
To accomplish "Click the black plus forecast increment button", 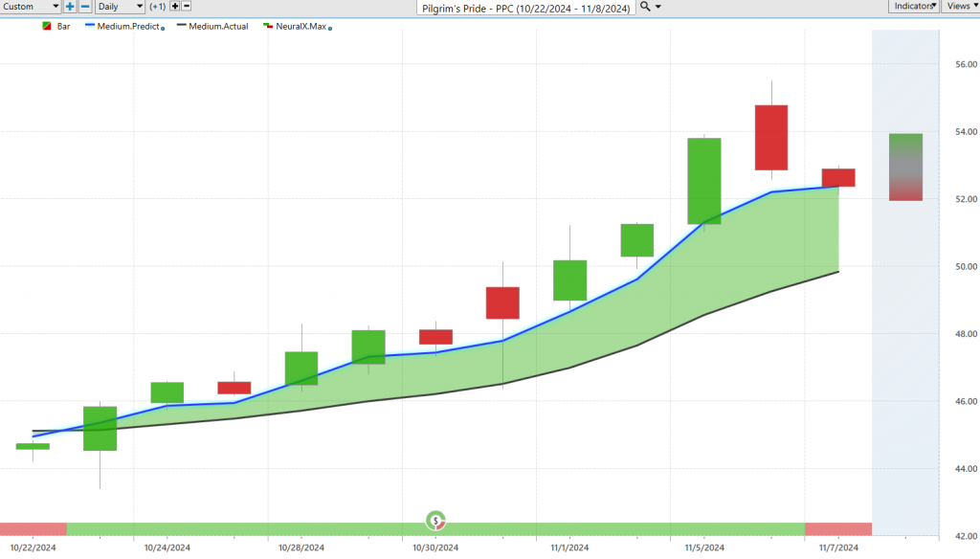I will [175, 7].
